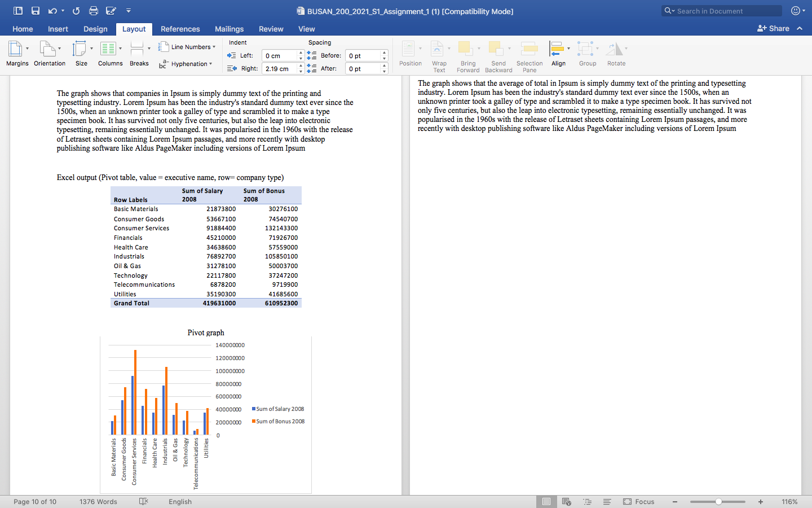The height and width of the screenshot is (508, 812).
Task: Click the Spacing After value field
Action: [363, 68]
